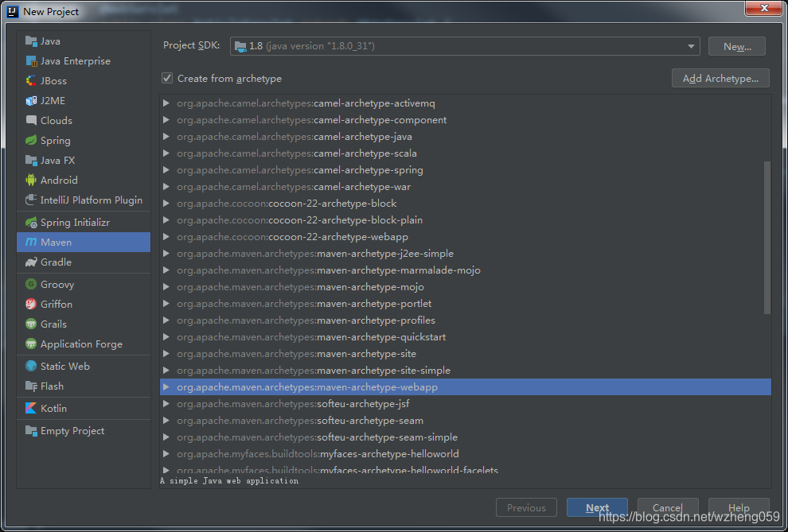The height and width of the screenshot is (532, 788).
Task: Click the Spring leaf icon
Action: (31, 141)
